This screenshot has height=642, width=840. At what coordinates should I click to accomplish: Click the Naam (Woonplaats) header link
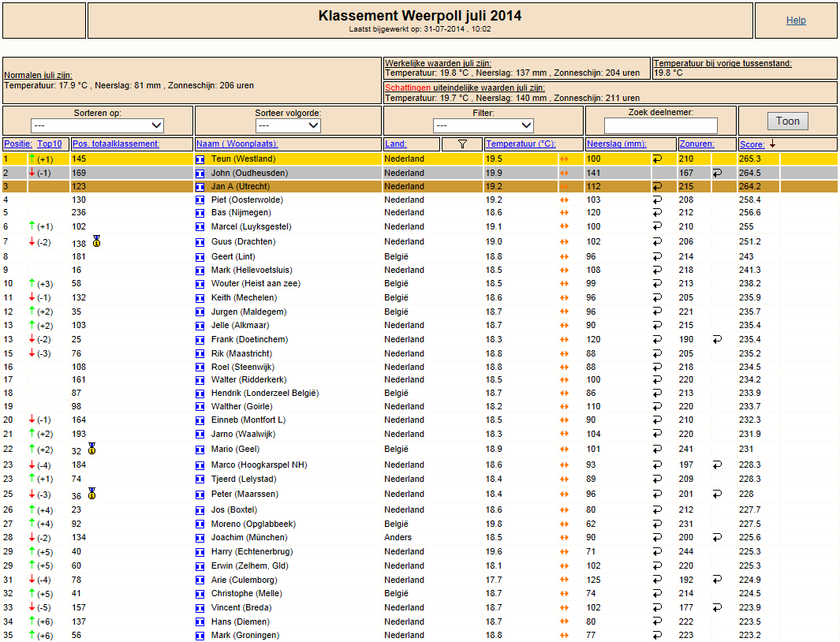click(237, 144)
